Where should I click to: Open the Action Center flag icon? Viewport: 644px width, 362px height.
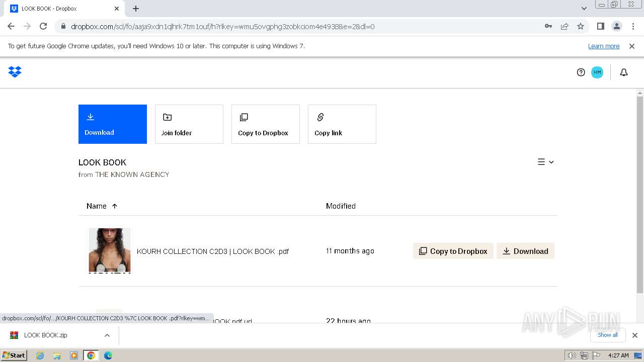point(595,355)
